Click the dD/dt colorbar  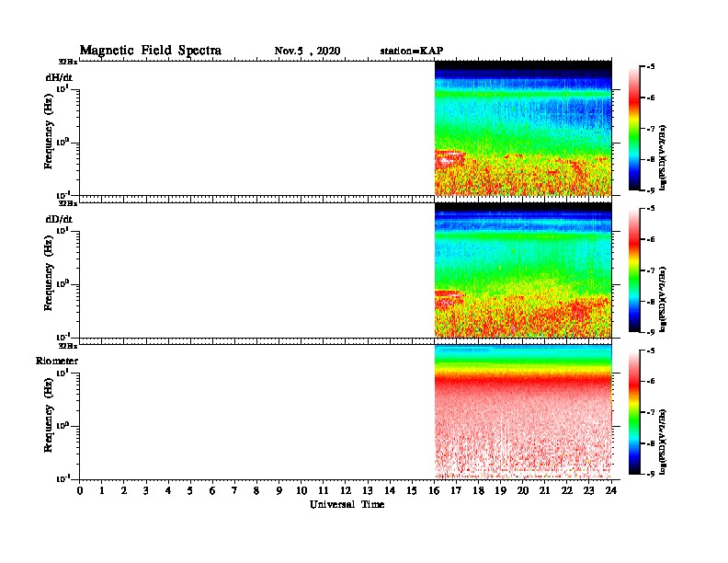click(x=634, y=270)
